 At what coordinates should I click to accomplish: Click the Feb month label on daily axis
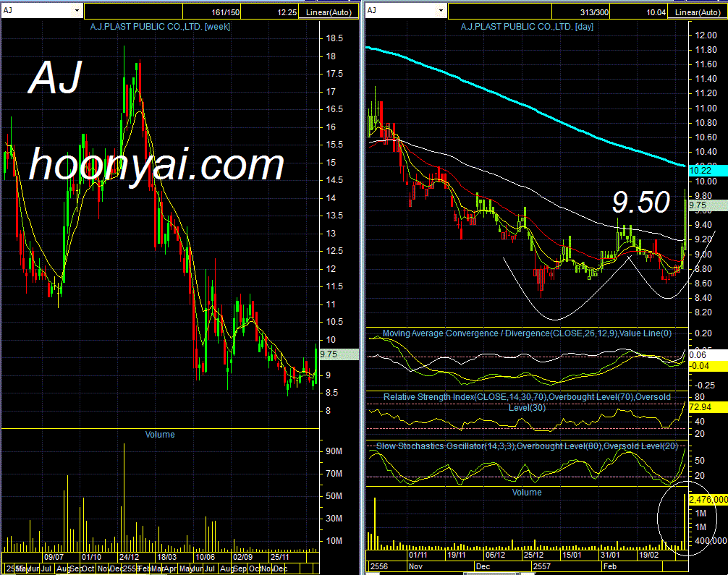[609, 566]
